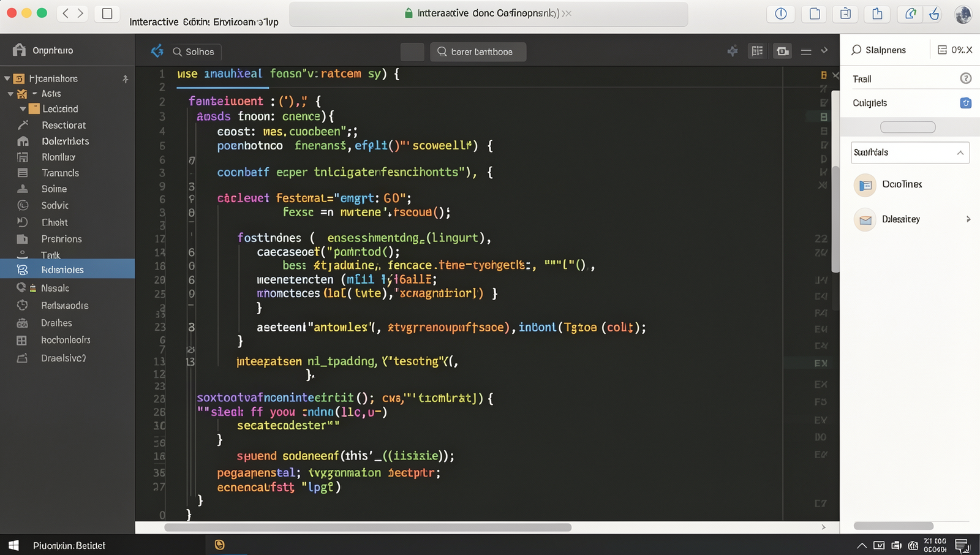Click the horizontal lines icon in editor toolbar

(x=806, y=52)
